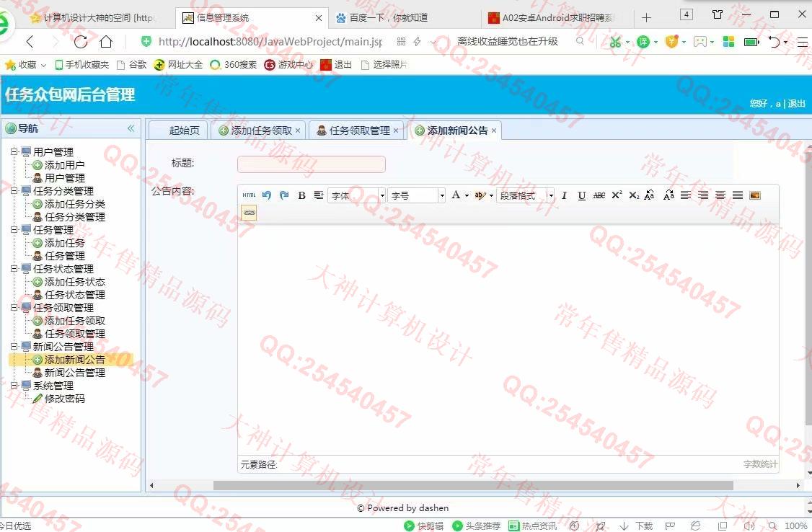Viewport: 812px width, 532px height.
Task: Open 添加任务分类 in navigation tree
Action: [74, 204]
